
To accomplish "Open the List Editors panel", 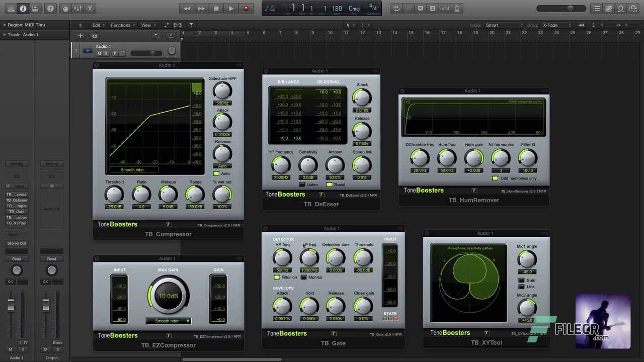I will click(x=597, y=9).
